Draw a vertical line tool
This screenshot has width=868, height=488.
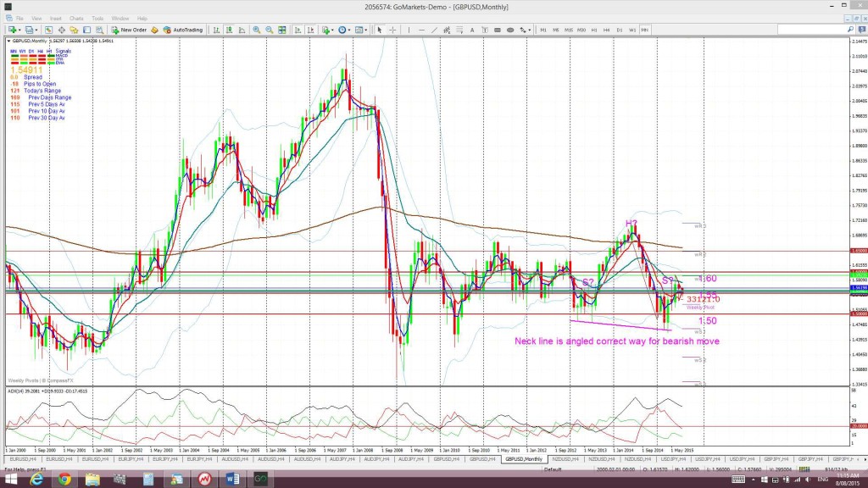point(409,30)
